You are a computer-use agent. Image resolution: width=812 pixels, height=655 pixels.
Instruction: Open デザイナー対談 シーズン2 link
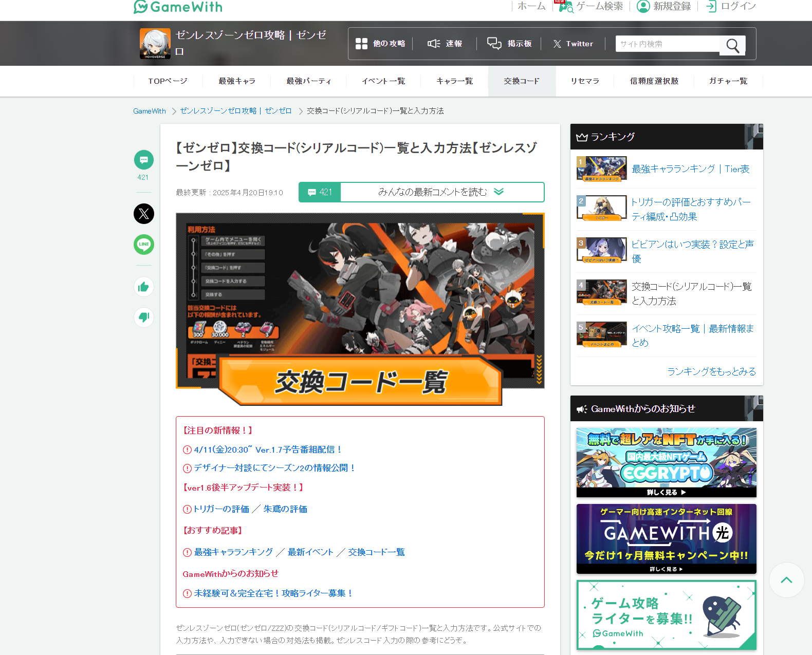[x=275, y=468]
